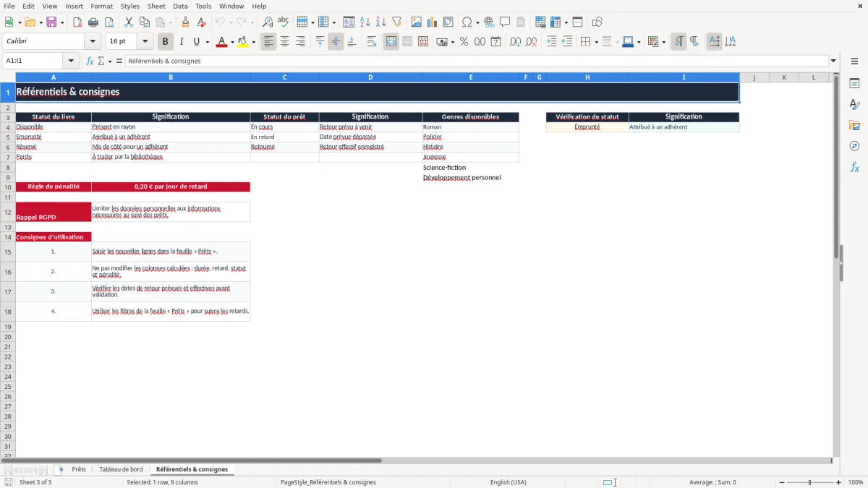Click Draw Functions shapes icon
This screenshot has height=488, width=868.
(x=597, y=22)
